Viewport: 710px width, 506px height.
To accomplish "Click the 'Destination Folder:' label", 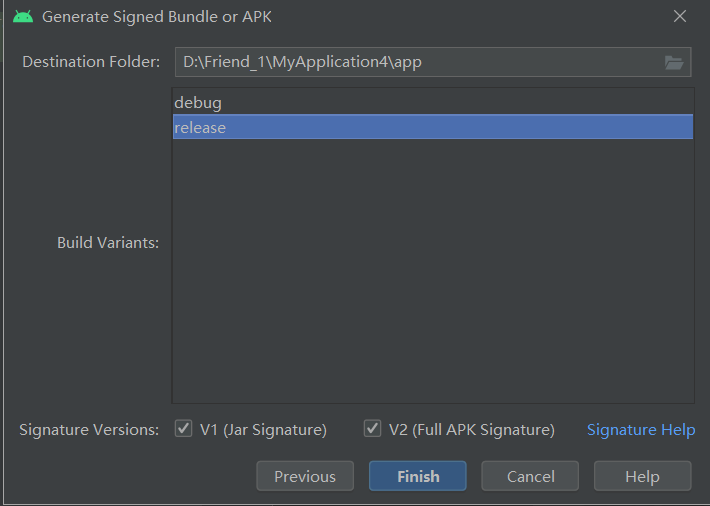I will [91, 62].
